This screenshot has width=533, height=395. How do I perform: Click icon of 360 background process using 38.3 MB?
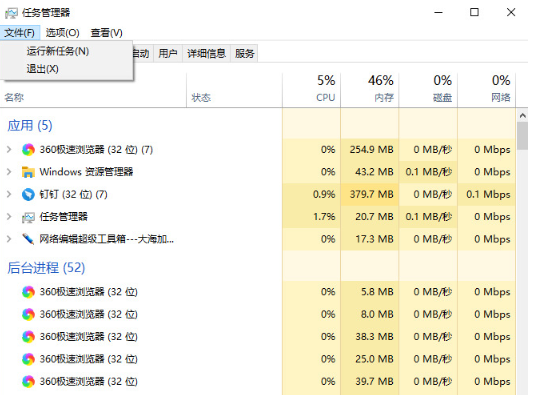28,337
